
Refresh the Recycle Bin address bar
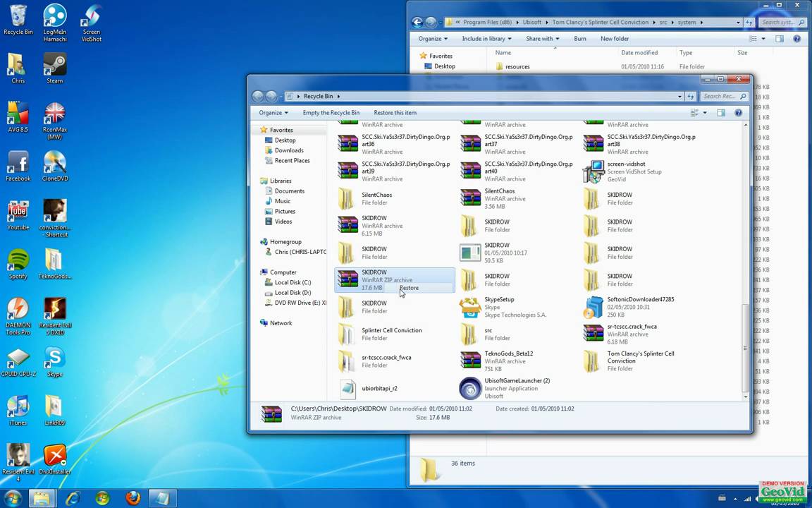click(691, 97)
